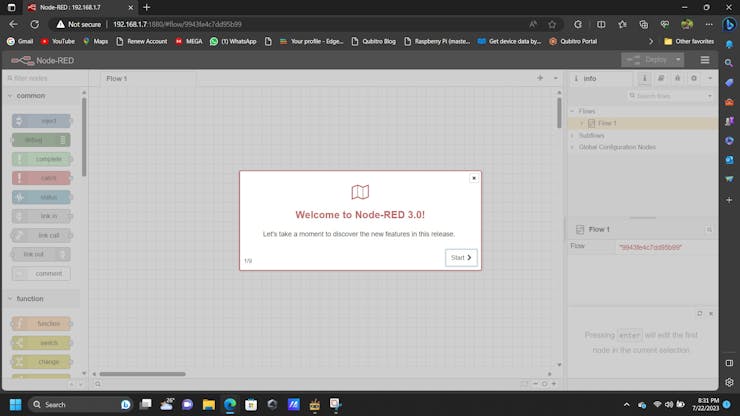Select the Flow 1 workspace tab

(117, 78)
